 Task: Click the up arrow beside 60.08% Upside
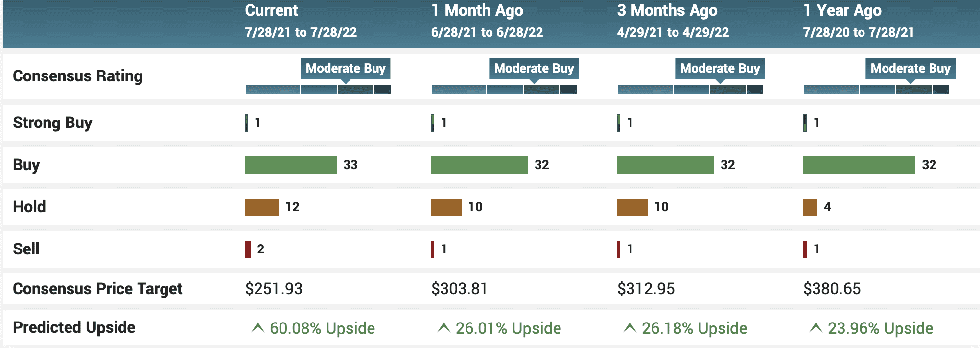(x=257, y=328)
